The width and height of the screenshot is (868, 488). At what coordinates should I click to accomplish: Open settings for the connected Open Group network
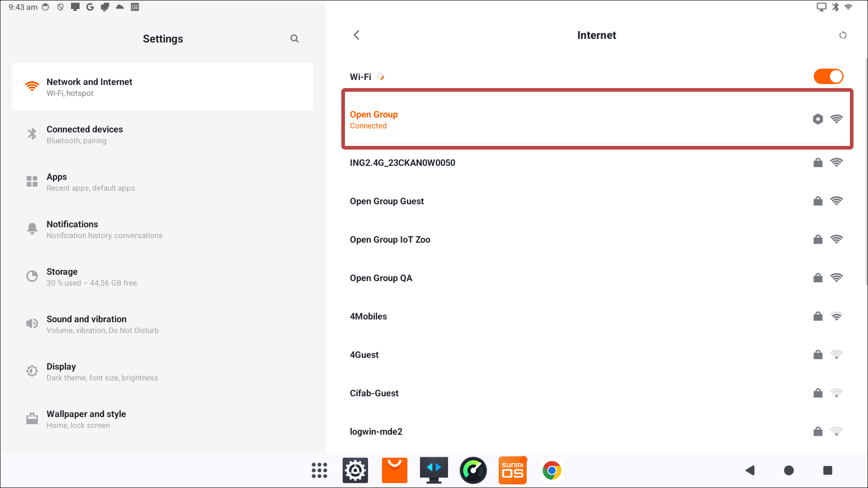click(x=818, y=119)
